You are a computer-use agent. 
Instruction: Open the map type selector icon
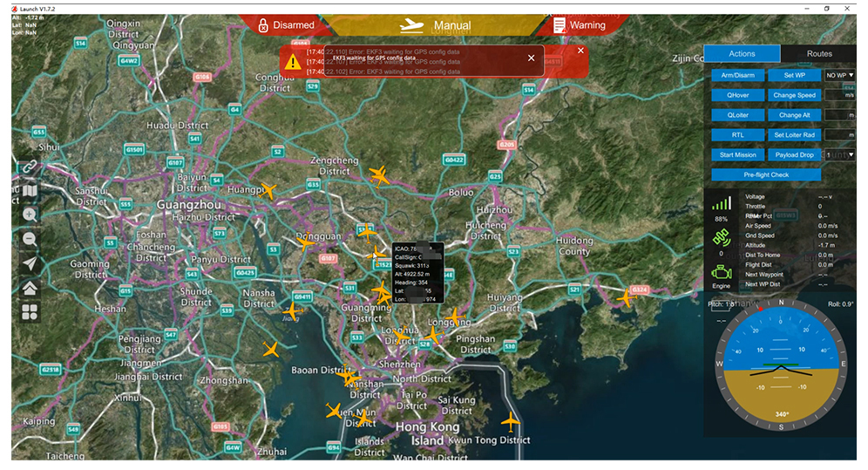[x=30, y=190]
